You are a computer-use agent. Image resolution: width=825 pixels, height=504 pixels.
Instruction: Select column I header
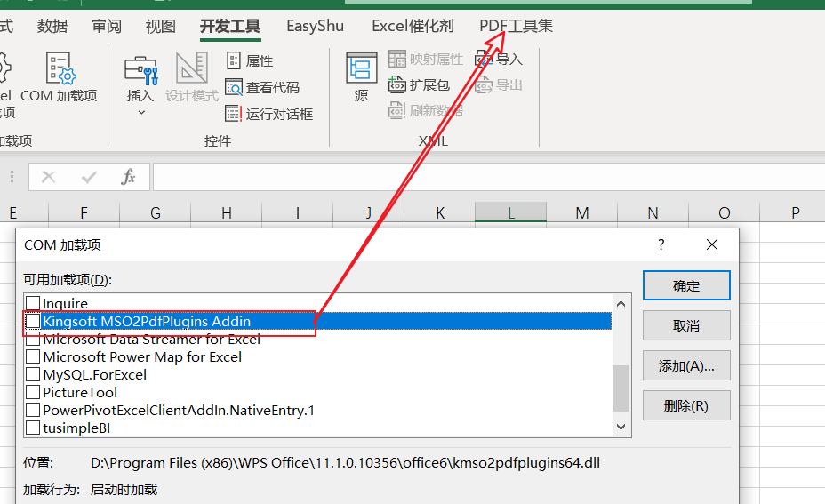[297, 213]
